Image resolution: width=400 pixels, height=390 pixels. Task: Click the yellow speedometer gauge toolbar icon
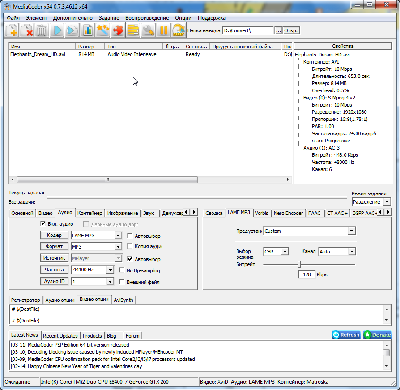tap(179, 30)
